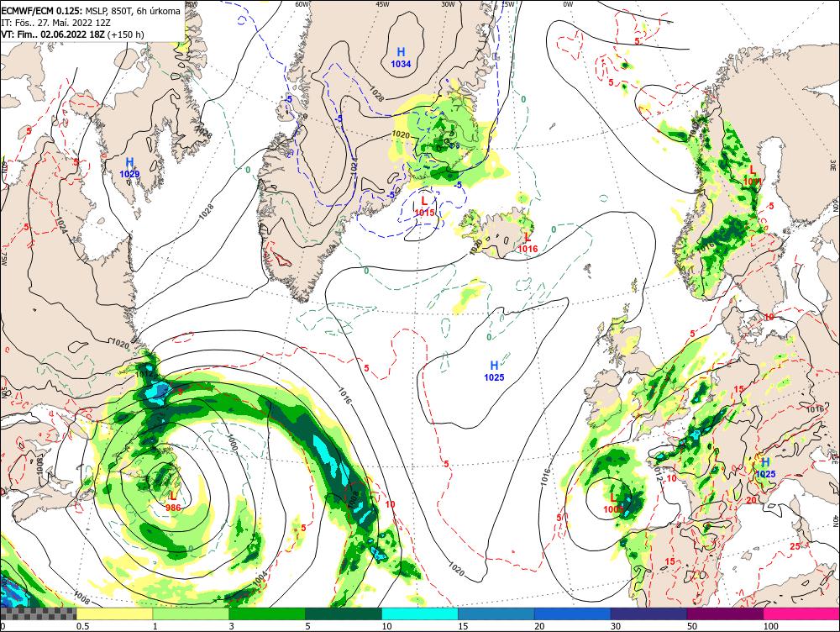The image size is (840, 632).
Task: Select the 'IT: Fös.. 27. Maí. 2022 12Z' line
Action: (x=55, y=23)
